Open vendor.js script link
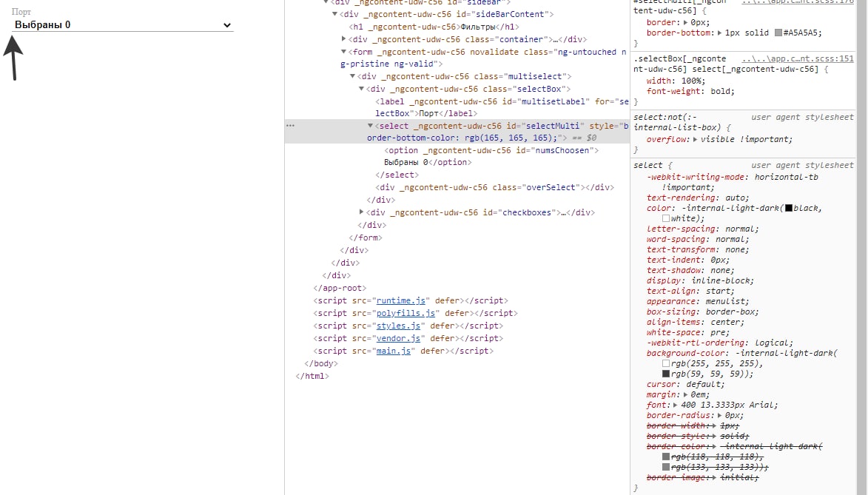This screenshot has width=868, height=495. click(399, 338)
